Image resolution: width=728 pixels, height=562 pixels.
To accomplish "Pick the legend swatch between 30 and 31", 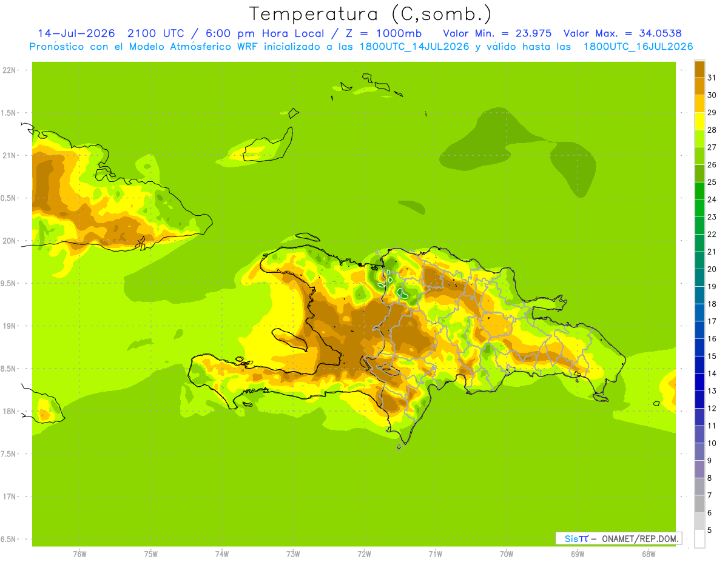I will (x=699, y=85).
